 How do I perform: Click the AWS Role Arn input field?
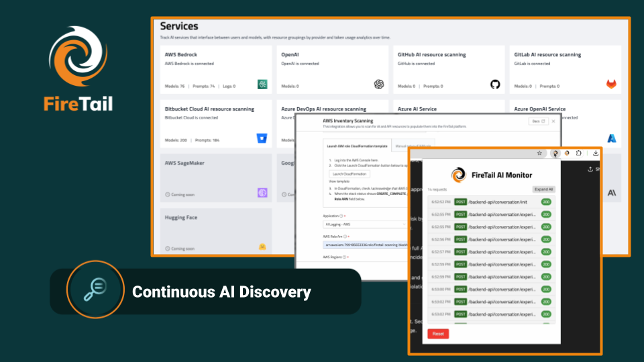click(x=365, y=245)
